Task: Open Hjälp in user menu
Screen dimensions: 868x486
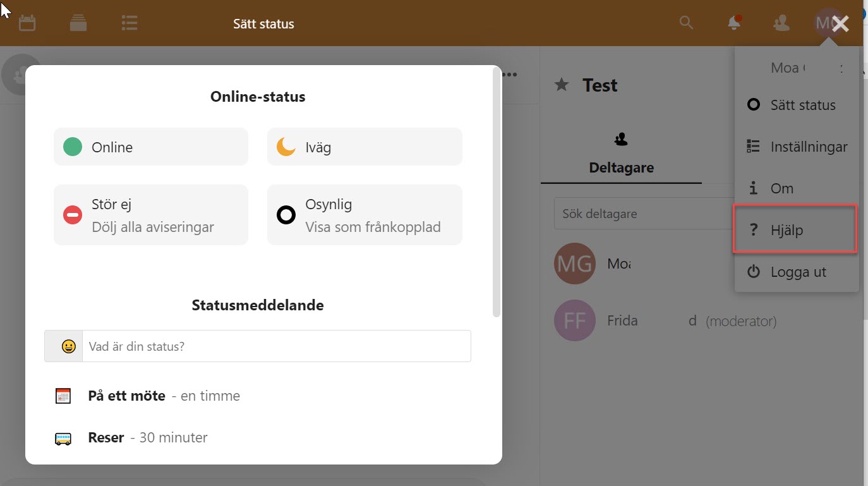Action: tap(795, 230)
